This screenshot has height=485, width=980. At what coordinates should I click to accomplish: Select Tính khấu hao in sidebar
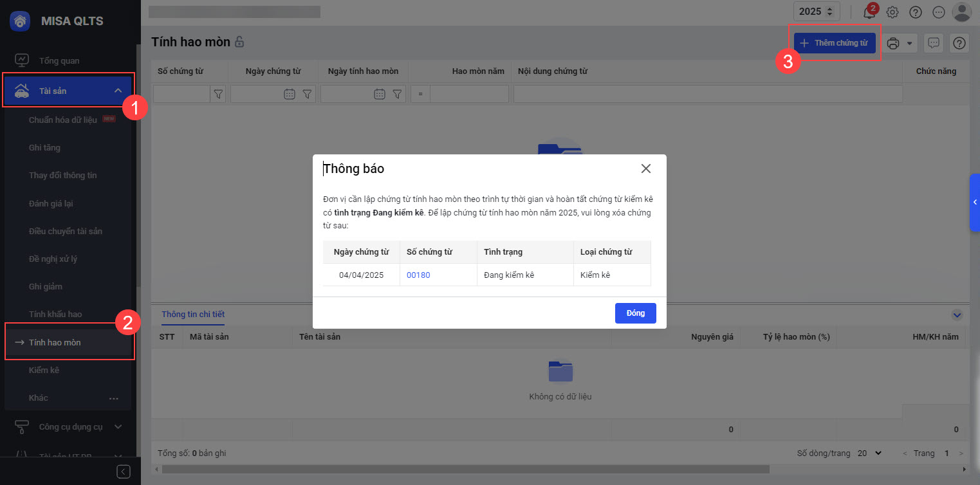pos(55,314)
